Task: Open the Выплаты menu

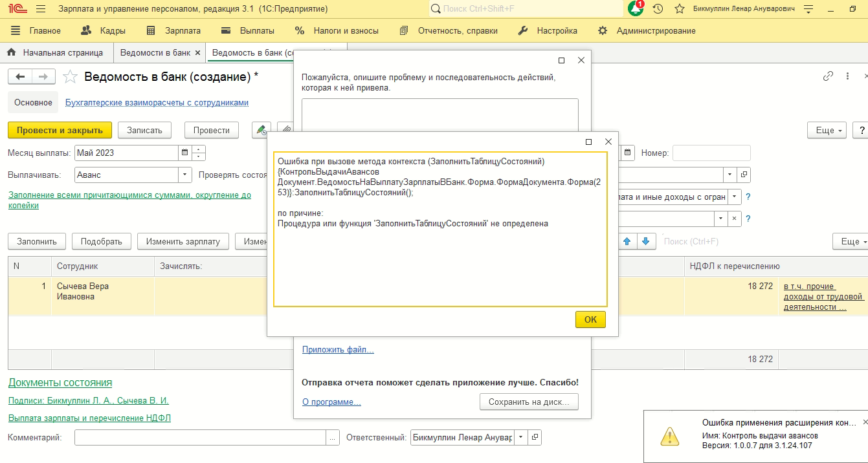Action: click(x=248, y=30)
